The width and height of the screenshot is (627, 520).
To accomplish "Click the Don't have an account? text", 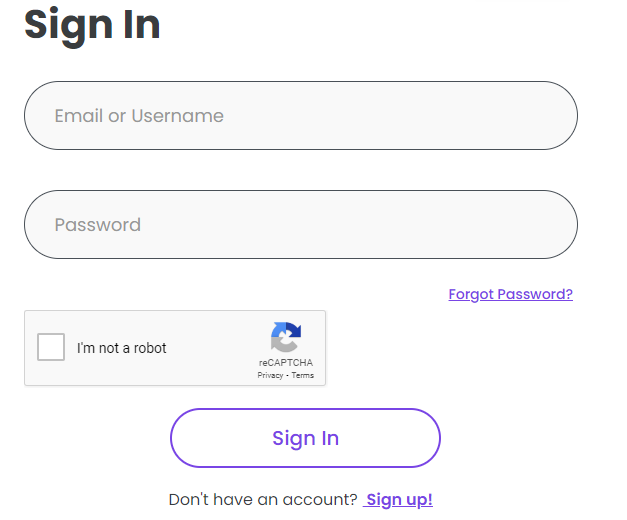I will click(x=263, y=500).
